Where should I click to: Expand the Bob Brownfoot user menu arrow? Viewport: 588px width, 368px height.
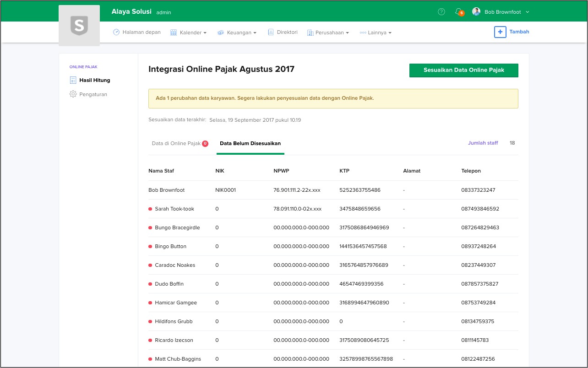point(528,12)
